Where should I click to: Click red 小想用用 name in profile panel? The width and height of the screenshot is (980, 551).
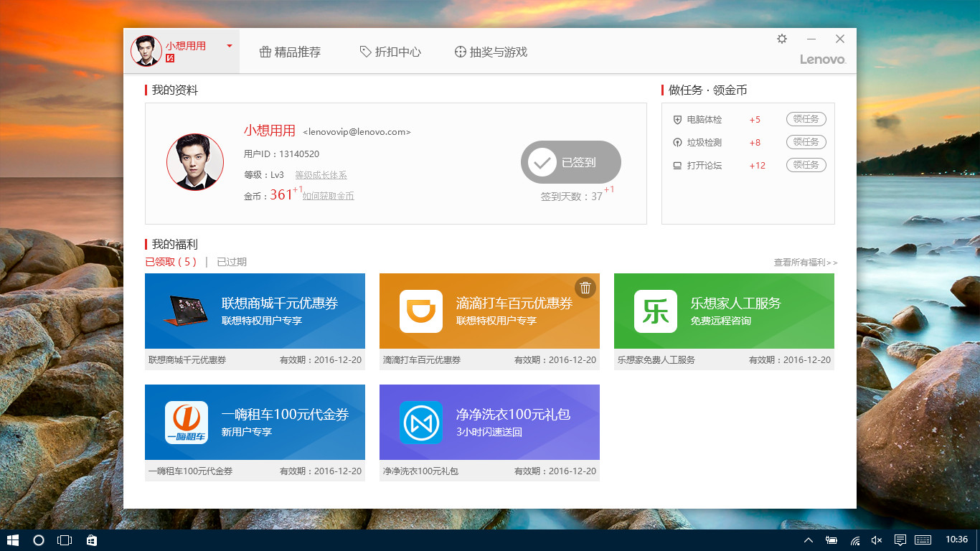(x=270, y=131)
